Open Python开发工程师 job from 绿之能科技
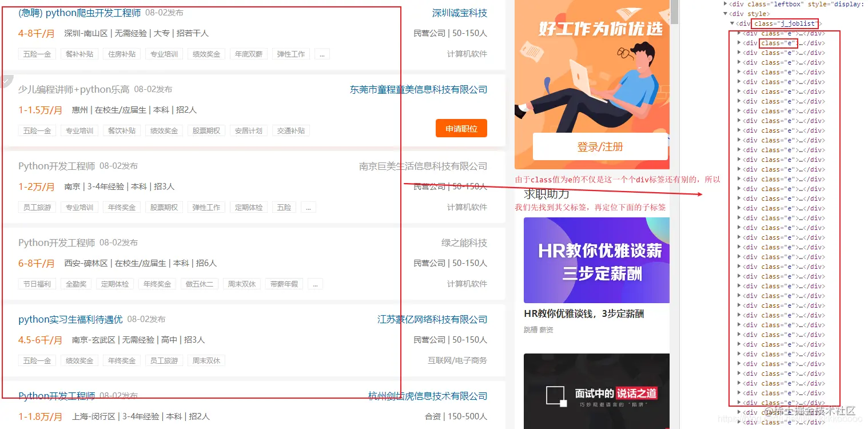The width and height of the screenshot is (868, 429). 57,243
